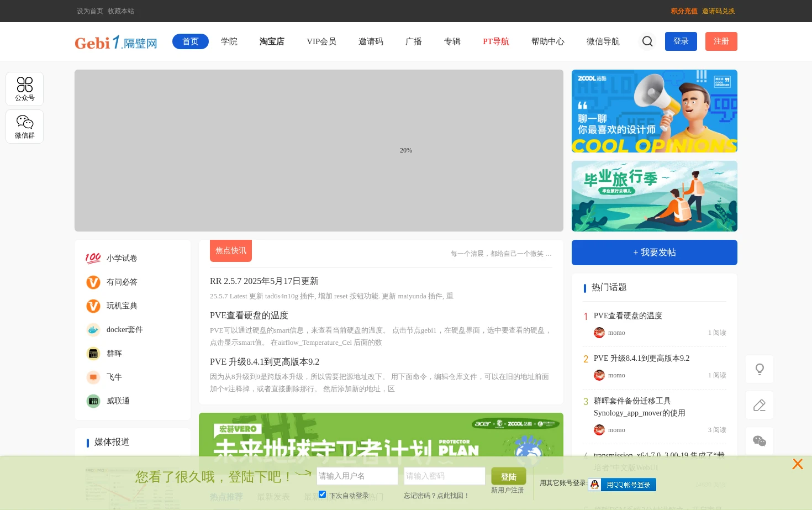Click the 威联通 category icon
The image size is (812, 510).
pyautogui.click(x=93, y=401)
